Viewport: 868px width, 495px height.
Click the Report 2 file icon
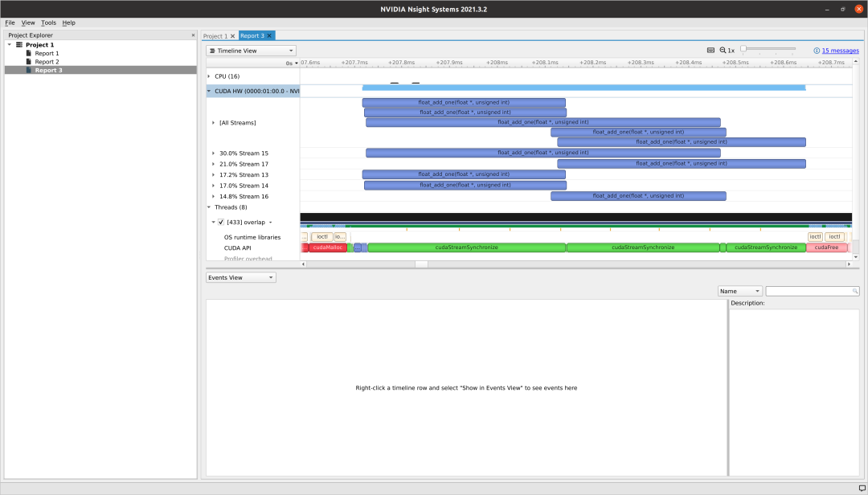(x=29, y=61)
